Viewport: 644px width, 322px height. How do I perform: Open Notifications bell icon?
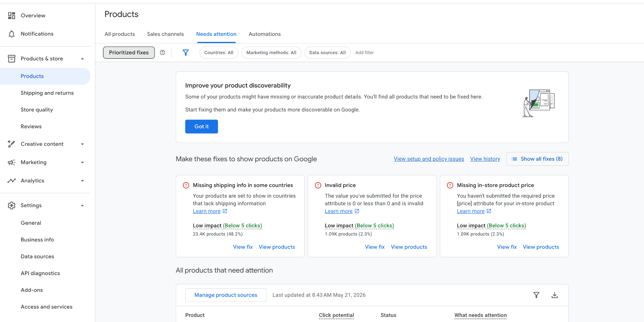[x=12, y=34]
